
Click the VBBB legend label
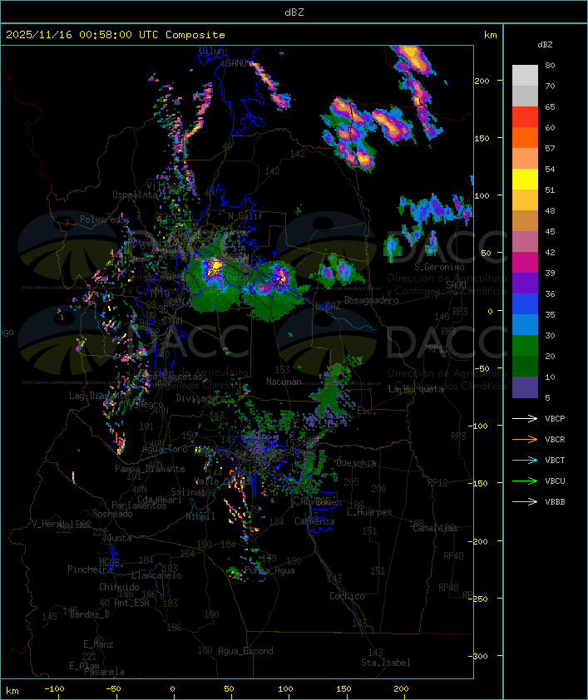pos(555,502)
